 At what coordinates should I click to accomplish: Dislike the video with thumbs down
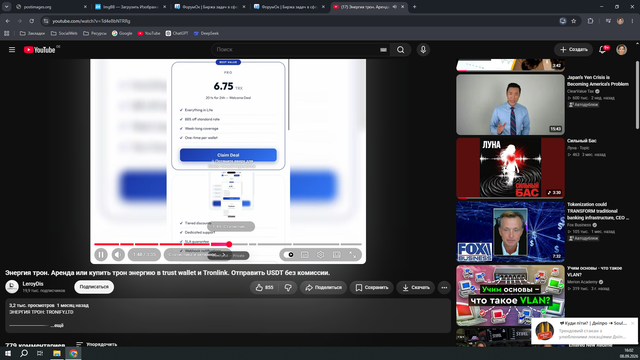coord(288,287)
